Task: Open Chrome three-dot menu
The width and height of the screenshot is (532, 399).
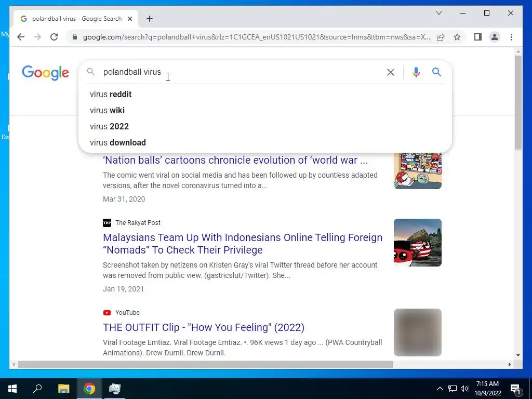Action: (511, 37)
